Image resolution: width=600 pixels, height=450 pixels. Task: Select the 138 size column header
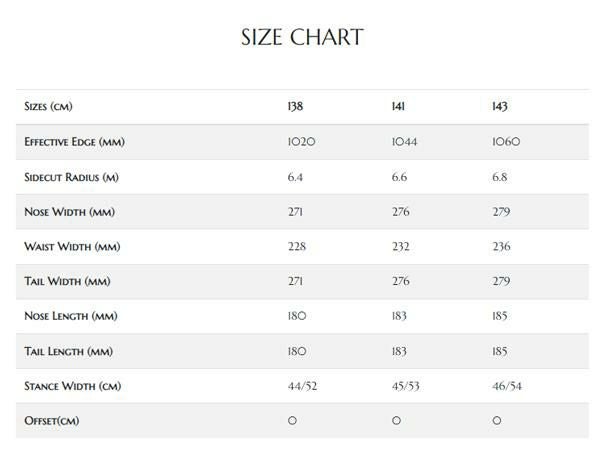[295, 107]
